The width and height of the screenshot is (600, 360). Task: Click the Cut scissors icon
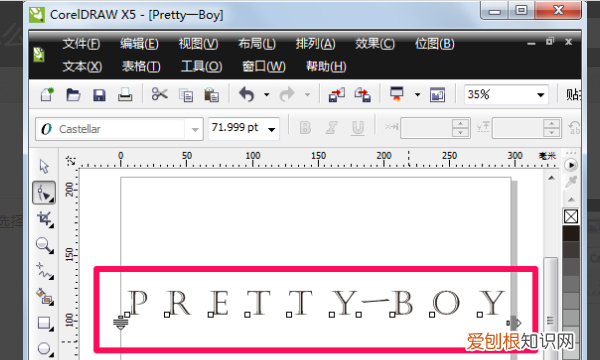[x=160, y=94]
